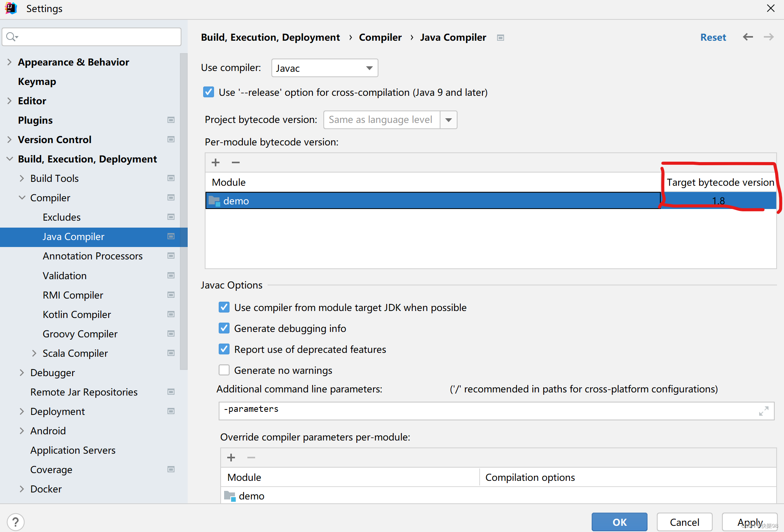
Task: Click the plus icon in per-module bytecode table
Action: (216, 162)
